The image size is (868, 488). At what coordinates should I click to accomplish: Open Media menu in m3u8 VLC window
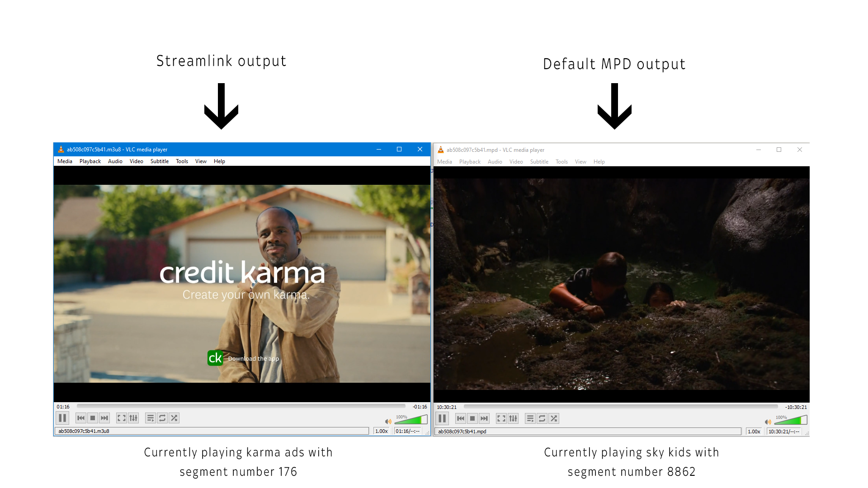65,161
